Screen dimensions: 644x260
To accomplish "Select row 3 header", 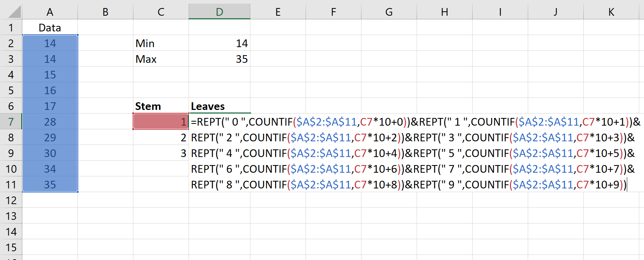I will tap(11, 59).
